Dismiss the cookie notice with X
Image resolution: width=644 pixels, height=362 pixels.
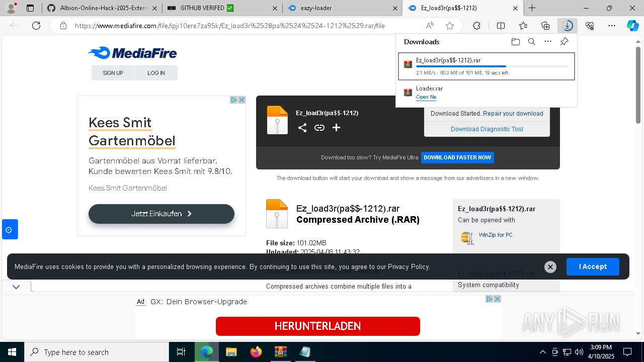tap(550, 267)
